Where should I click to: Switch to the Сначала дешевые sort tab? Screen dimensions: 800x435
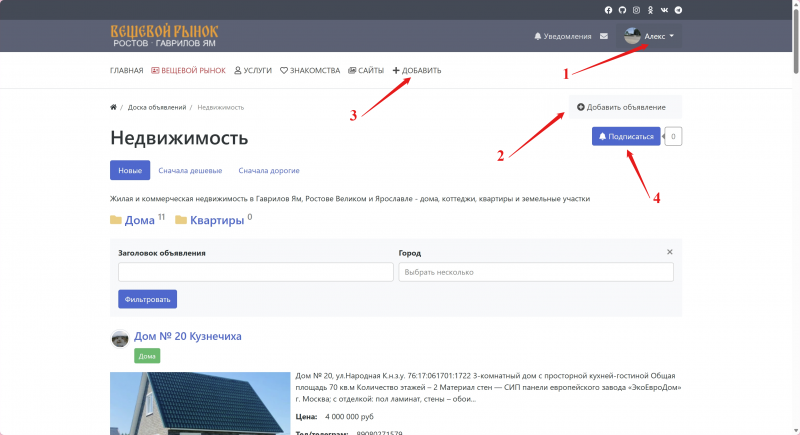pos(193,170)
